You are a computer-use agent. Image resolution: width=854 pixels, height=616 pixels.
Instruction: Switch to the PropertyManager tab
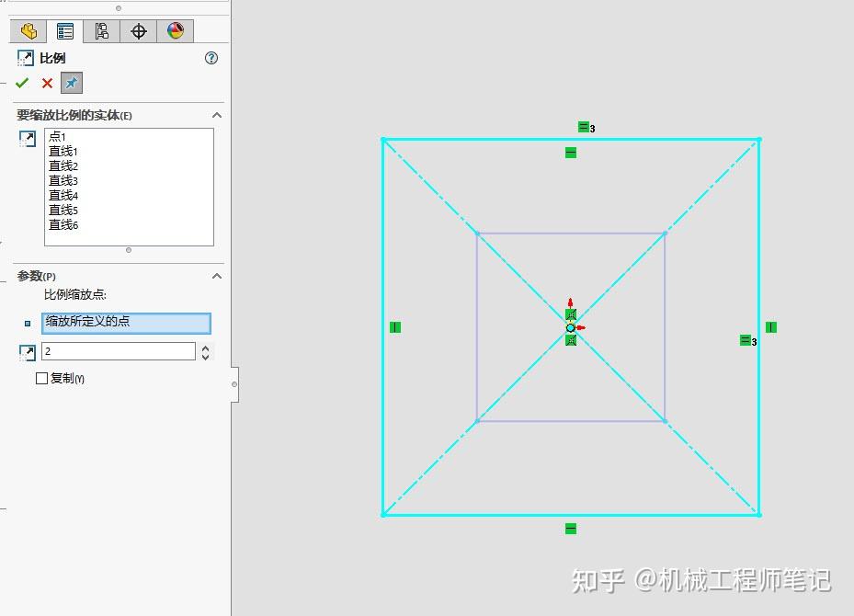point(65,31)
